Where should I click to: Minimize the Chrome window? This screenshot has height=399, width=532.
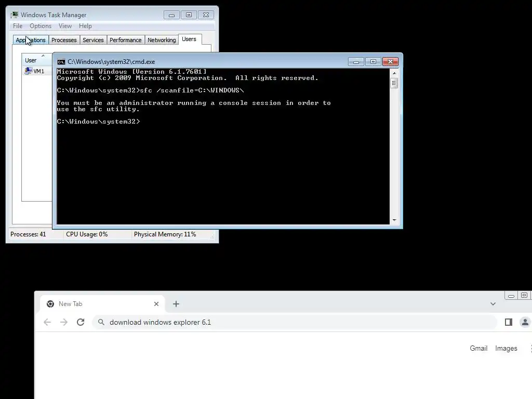[x=511, y=296]
